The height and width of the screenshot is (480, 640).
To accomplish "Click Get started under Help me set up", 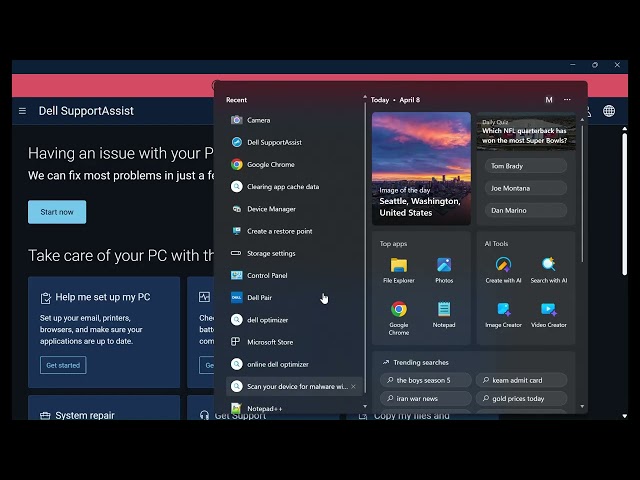I will [x=63, y=365].
